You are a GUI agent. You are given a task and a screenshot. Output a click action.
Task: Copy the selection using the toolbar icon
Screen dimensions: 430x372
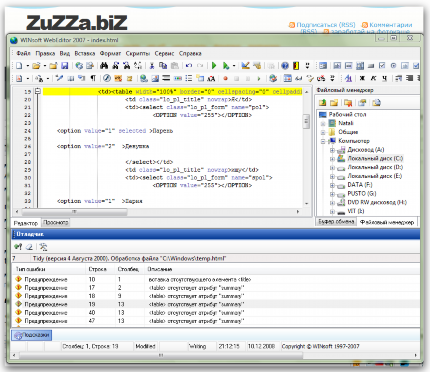pyautogui.click(x=163, y=66)
